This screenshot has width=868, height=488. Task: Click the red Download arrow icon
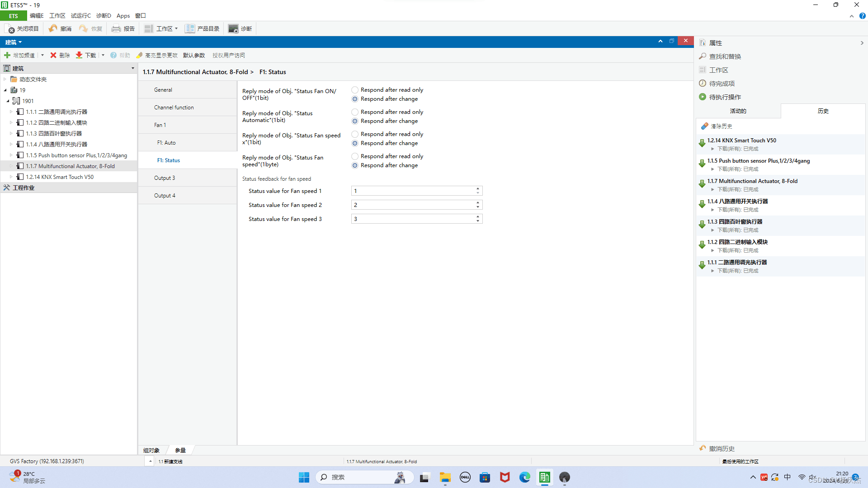79,55
